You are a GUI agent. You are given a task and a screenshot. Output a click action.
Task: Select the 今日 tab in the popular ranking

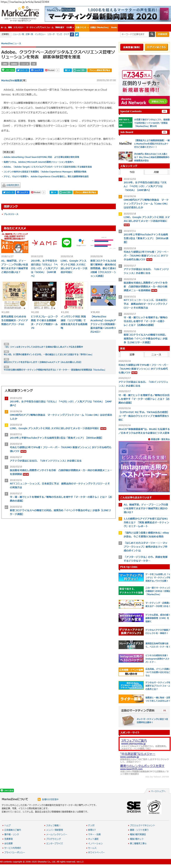[x=132, y=172]
